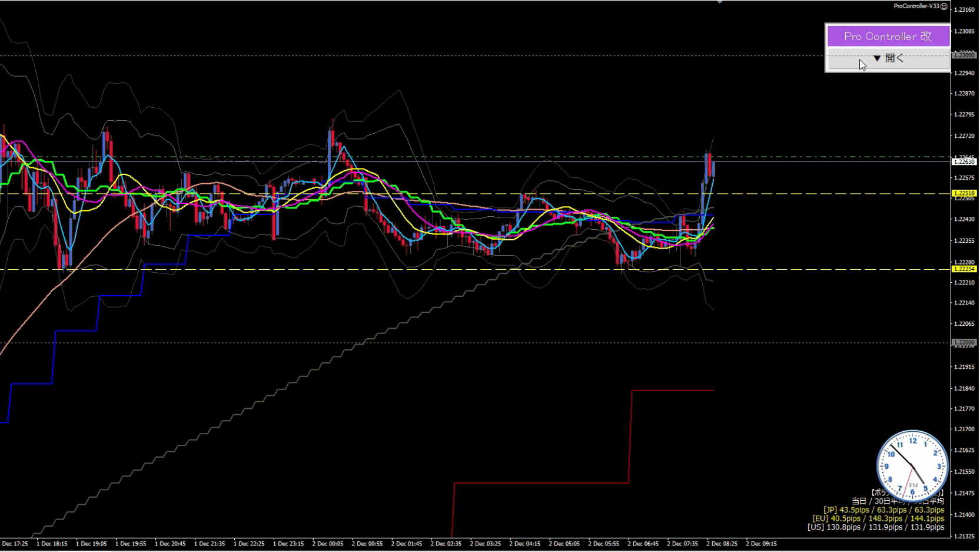Click the time label 2 Dec 06:45
The width and height of the screenshot is (980, 552).
tap(643, 544)
